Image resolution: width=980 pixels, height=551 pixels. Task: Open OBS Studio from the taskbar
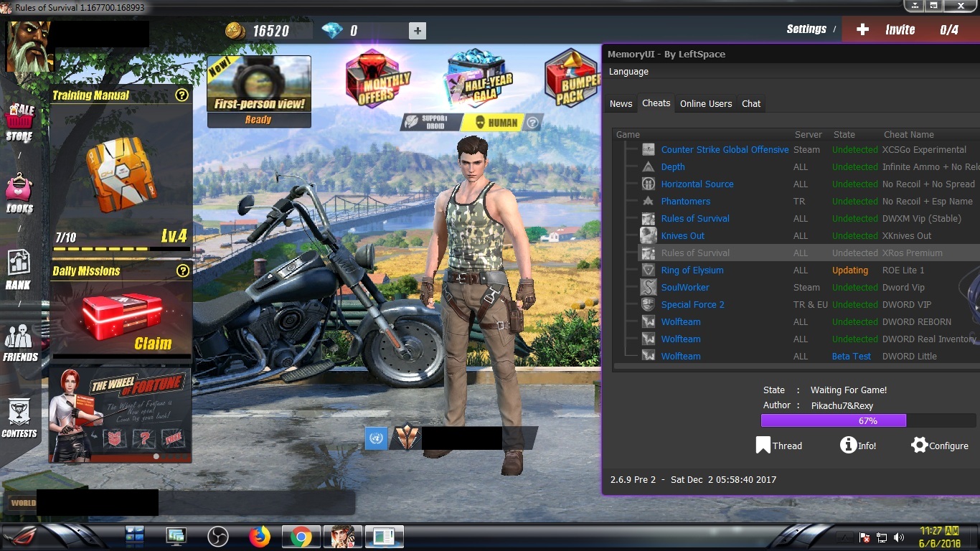point(217,537)
